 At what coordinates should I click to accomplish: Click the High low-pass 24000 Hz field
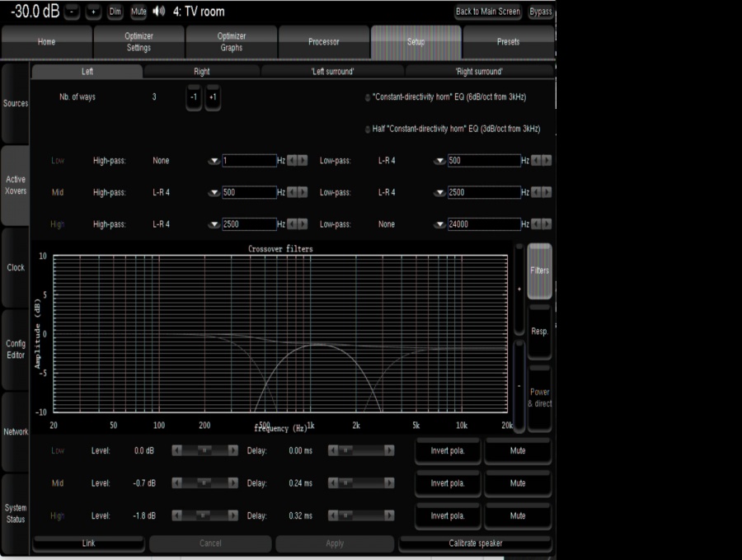(x=482, y=224)
